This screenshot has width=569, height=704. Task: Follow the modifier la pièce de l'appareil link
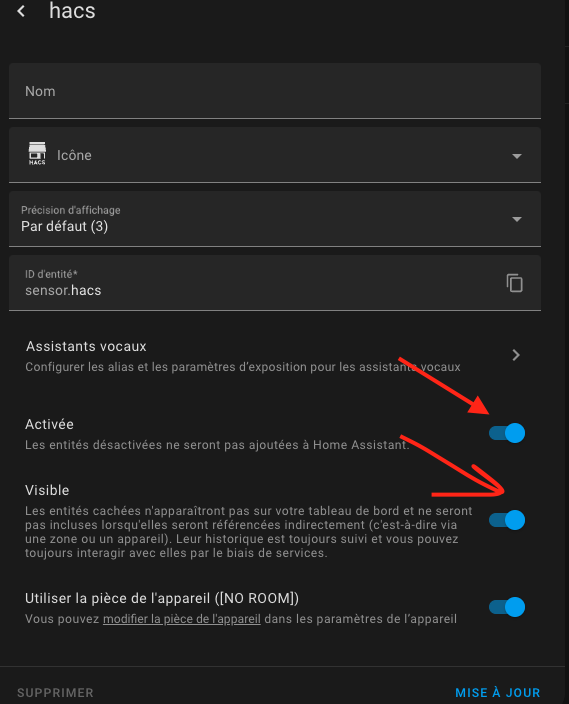(182, 619)
